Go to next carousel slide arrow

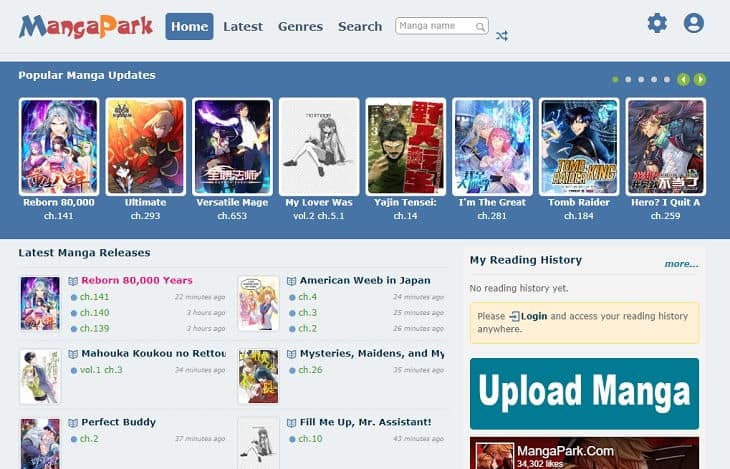[699, 80]
